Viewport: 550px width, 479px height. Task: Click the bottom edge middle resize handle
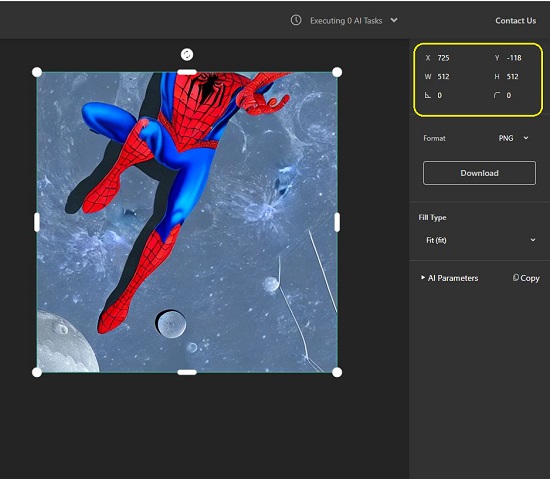(187, 372)
